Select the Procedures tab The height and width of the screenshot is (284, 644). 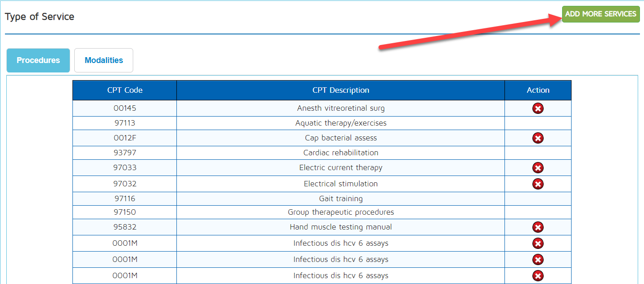pyautogui.click(x=38, y=60)
